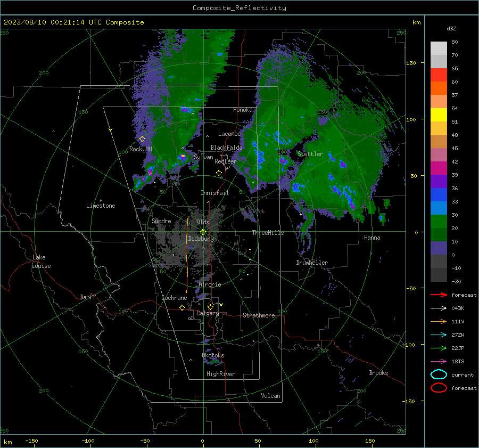Click the yellow diamond marker beside RockyMH
The image size is (479, 448).
coord(142,139)
